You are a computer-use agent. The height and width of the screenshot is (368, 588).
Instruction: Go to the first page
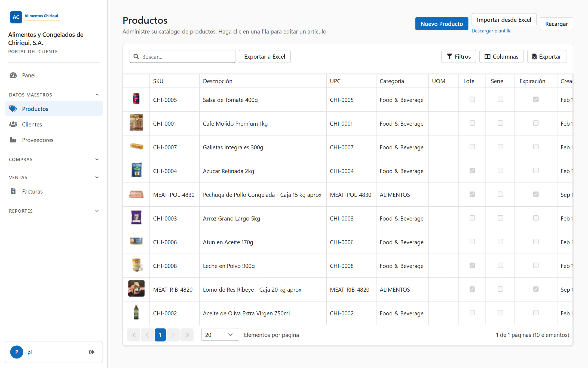coord(133,335)
